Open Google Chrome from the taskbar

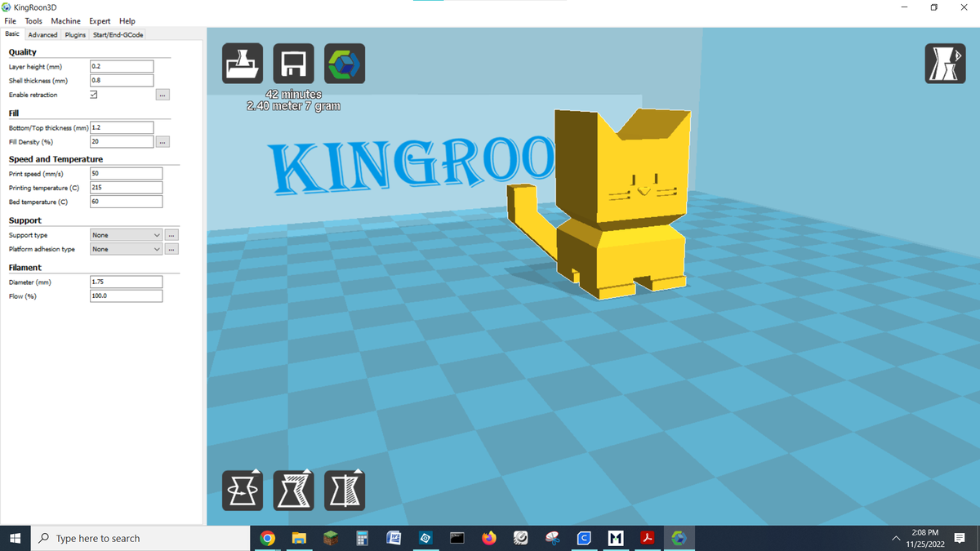[x=267, y=538]
